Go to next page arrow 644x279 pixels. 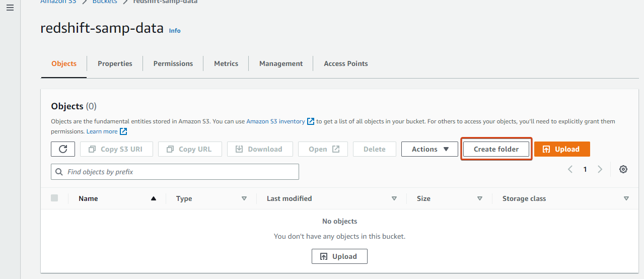pos(600,169)
